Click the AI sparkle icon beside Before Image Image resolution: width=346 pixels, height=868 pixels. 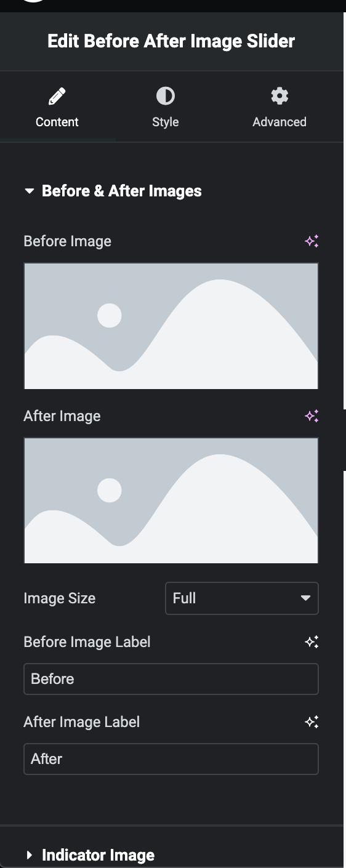(x=312, y=241)
